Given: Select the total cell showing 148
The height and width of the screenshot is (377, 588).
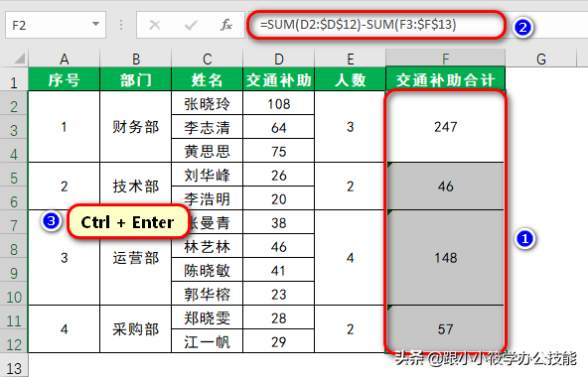Looking at the screenshot, I should pyautogui.click(x=446, y=258).
